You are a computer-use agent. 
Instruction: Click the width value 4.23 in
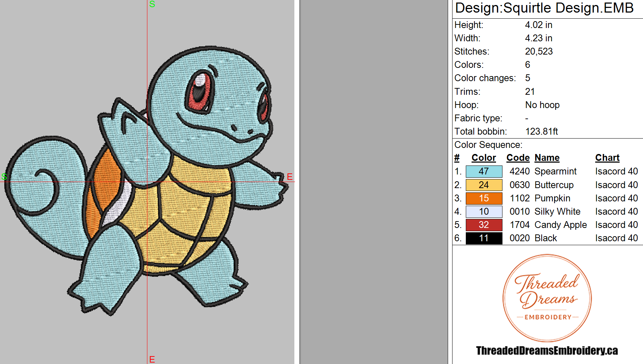pyautogui.click(x=538, y=38)
